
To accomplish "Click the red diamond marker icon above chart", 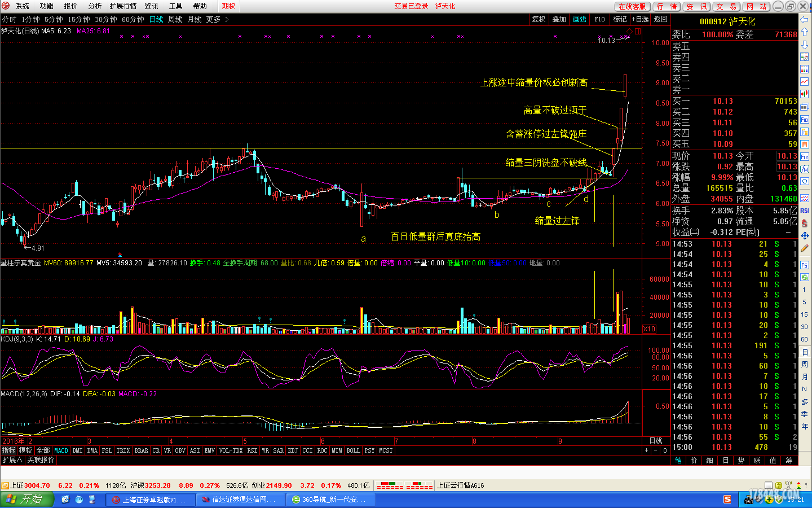I will click(x=630, y=31).
